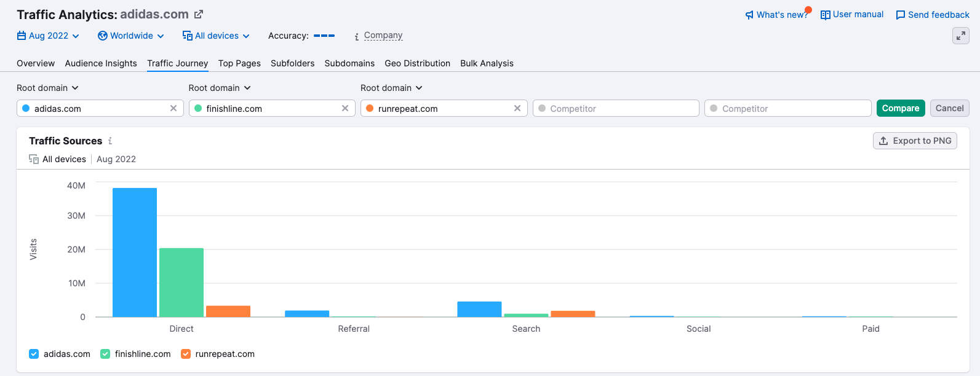Open the User manual link

858,14
